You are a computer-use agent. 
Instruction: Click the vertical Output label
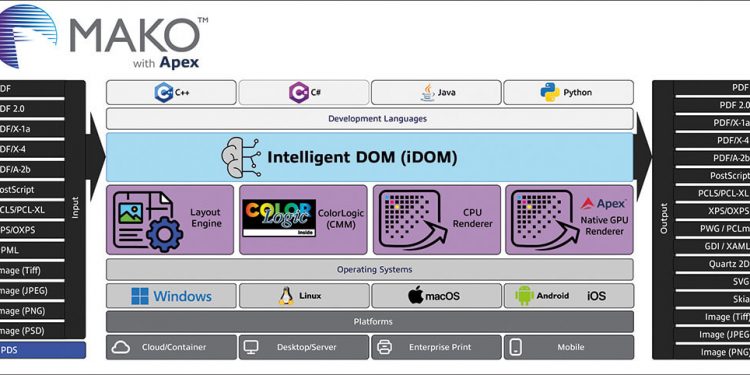663,219
